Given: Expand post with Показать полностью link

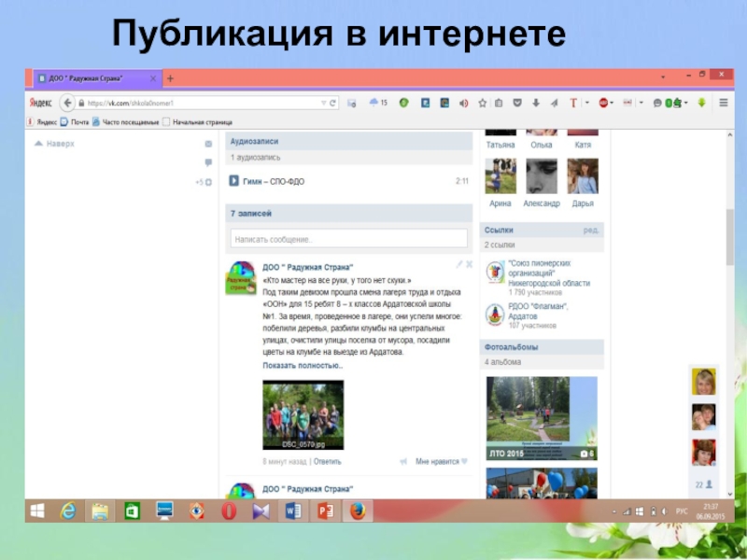Looking at the screenshot, I should 303,366.
